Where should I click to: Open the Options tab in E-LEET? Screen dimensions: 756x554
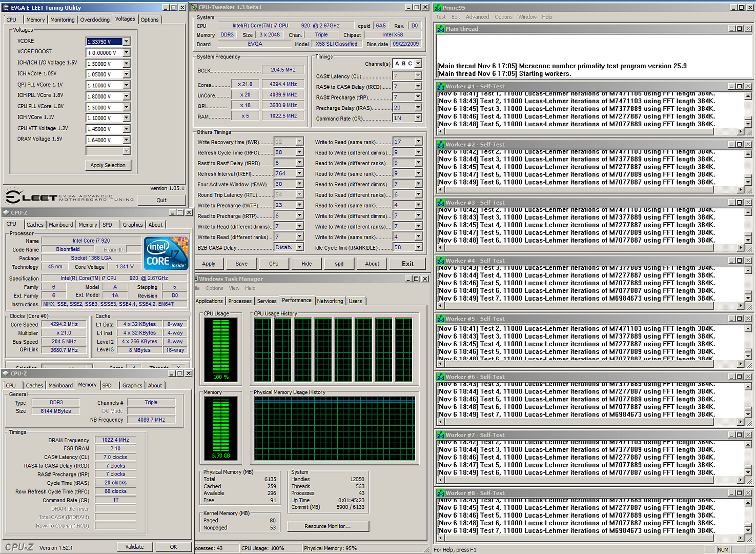(150, 19)
